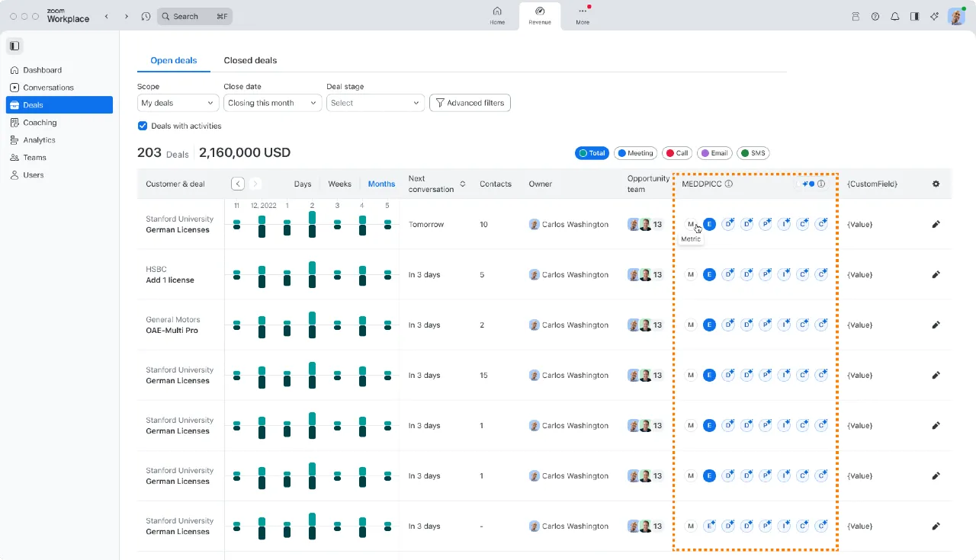Image resolution: width=976 pixels, height=560 pixels.
Task: Open the Revenue tab
Action: [x=540, y=15]
